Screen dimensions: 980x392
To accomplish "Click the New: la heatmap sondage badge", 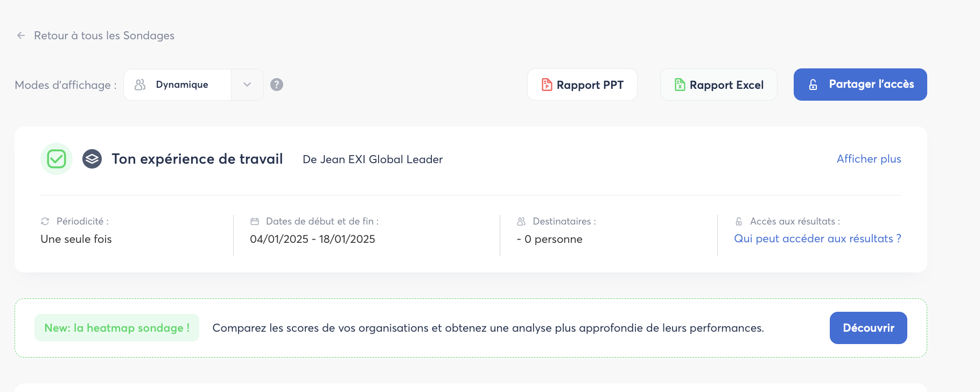I will tap(117, 328).
